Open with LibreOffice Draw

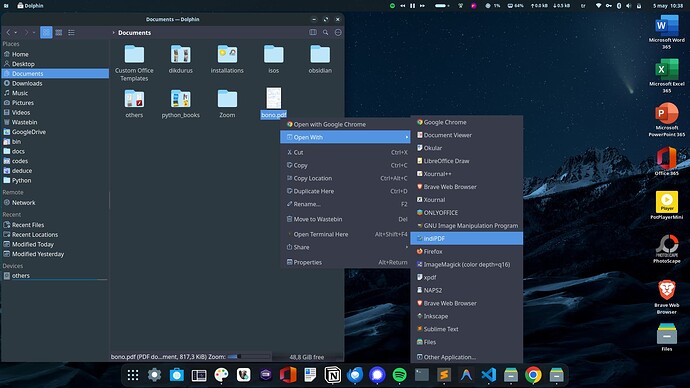(x=466, y=161)
